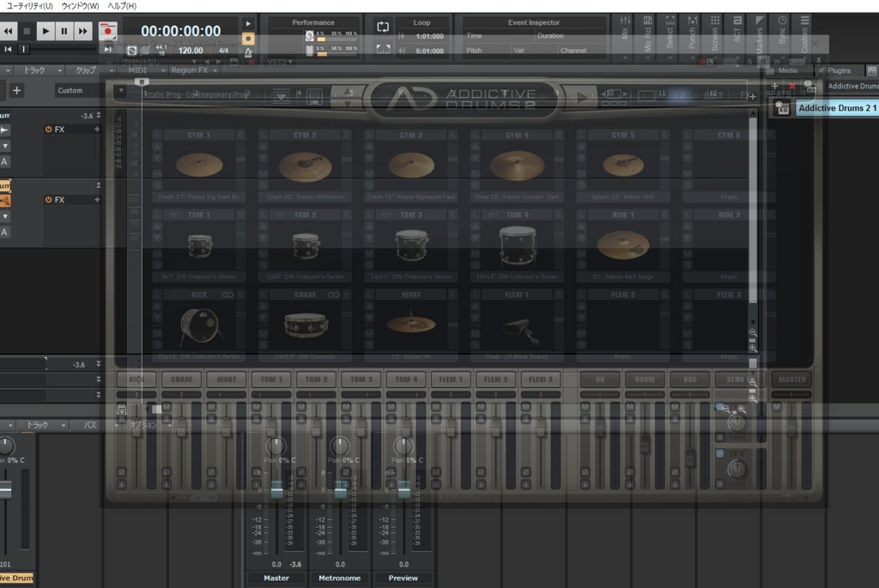Screen dimensions: 879x588
Task: Expand the Mix Rcl module dropdown arrow
Action: pos(647,58)
